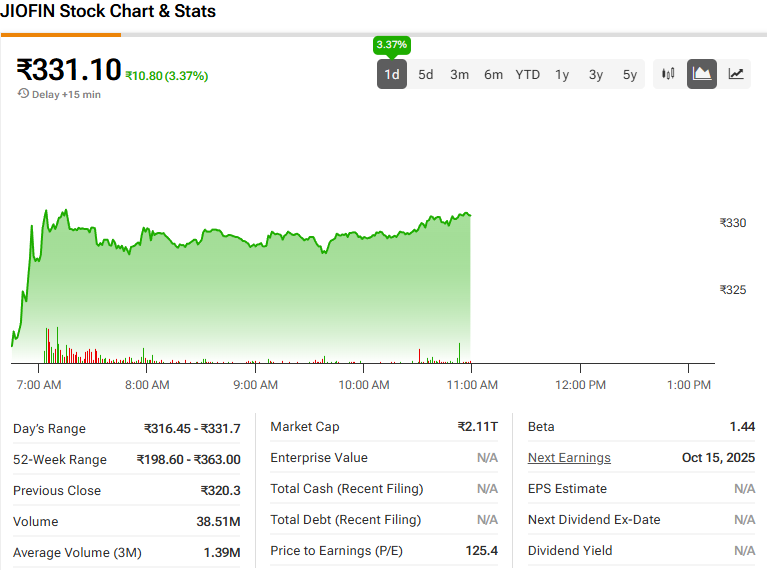Viewport: 767px width, 570px height.
Task: Click the 1.44 beta value
Action: (743, 427)
